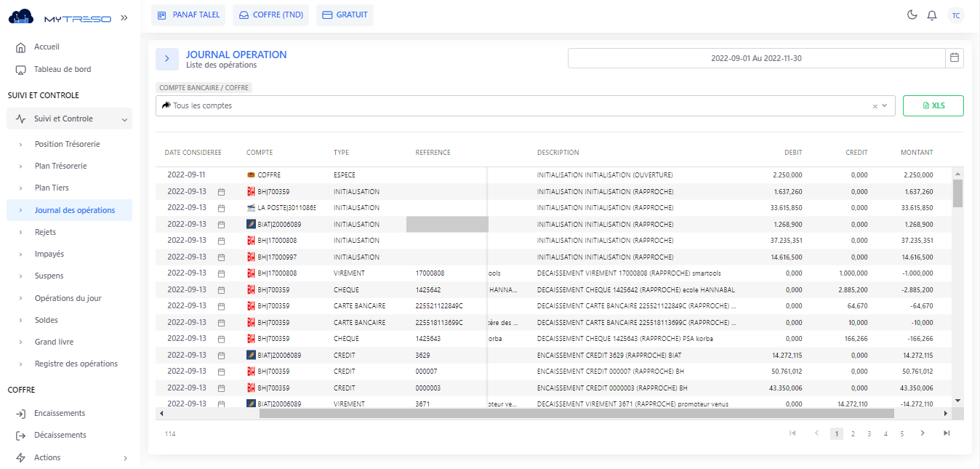This screenshot has height=469, width=980.
Task: Open PANAF TALEL company selector
Action: [188, 15]
